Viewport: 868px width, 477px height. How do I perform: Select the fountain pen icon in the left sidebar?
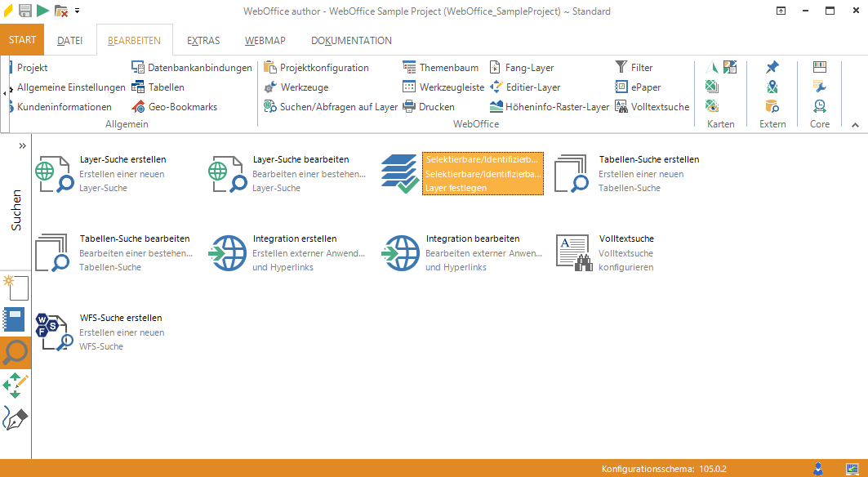(16, 417)
